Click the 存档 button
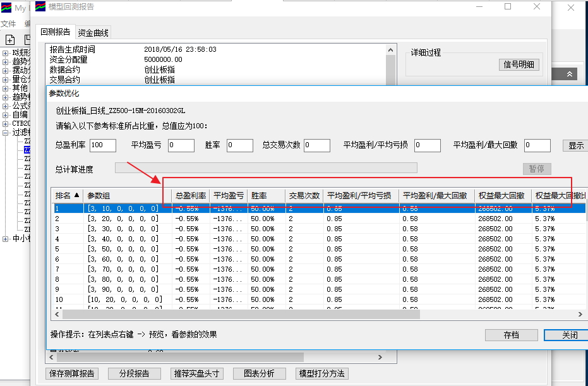Screen dimensions: 588x386 (x=511, y=335)
